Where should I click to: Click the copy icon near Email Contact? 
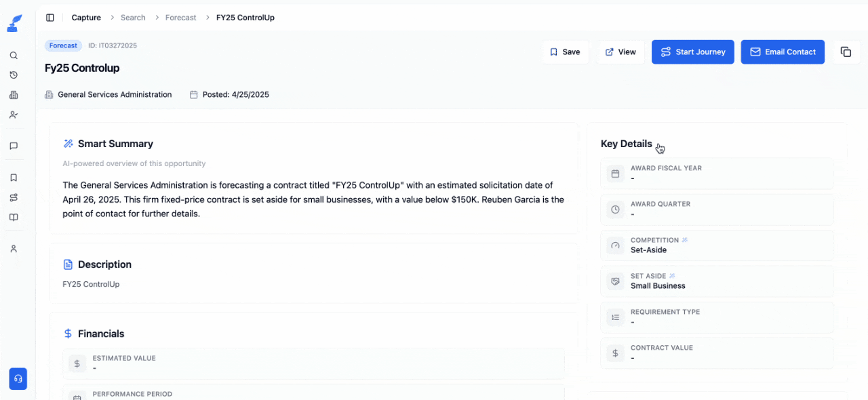coord(845,52)
